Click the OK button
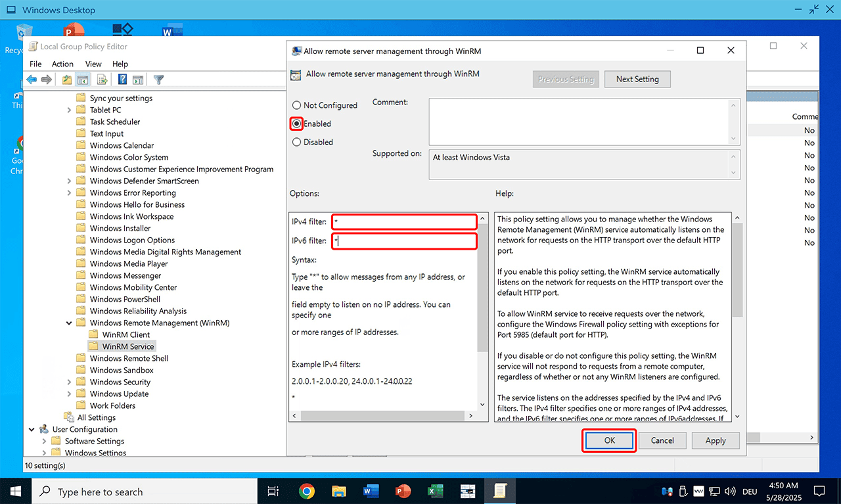841x504 pixels. pos(609,440)
